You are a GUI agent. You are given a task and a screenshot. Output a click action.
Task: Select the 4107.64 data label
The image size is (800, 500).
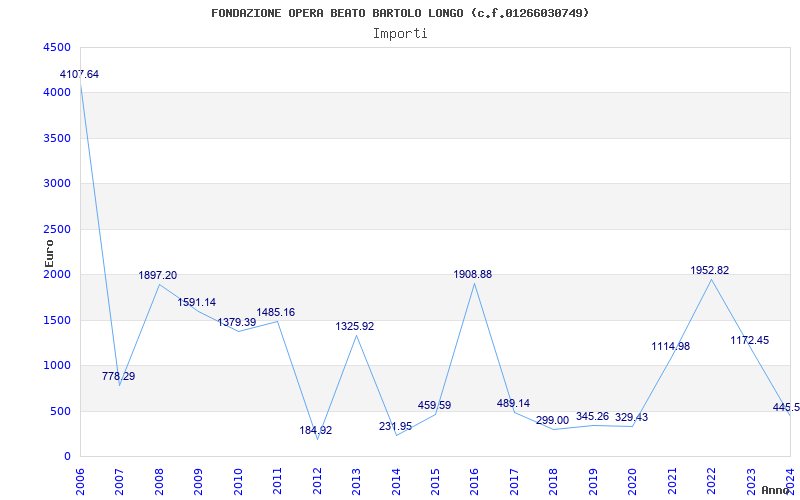click(79, 74)
